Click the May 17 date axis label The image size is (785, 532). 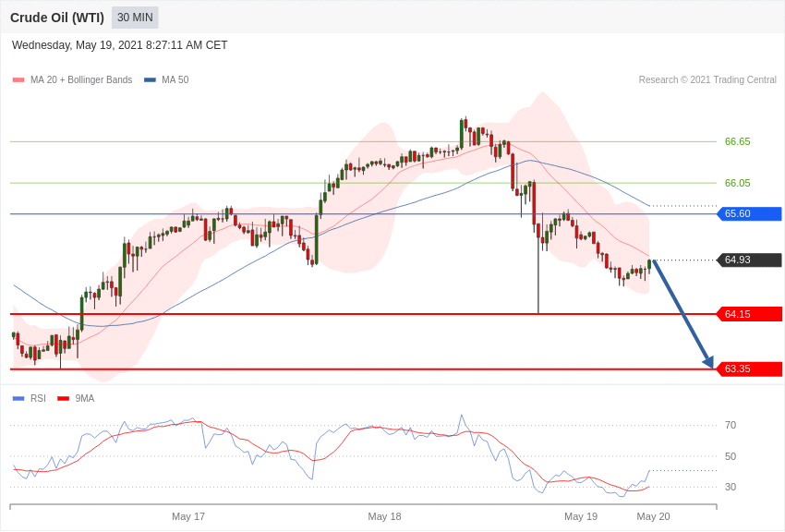(188, 516)
